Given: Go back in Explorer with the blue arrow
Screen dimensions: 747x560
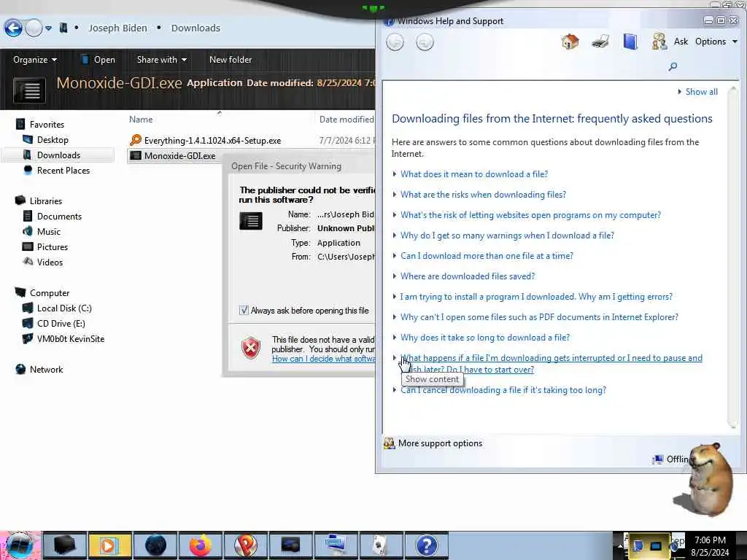Looking at the screenshot, I should (x=13, y=28).
